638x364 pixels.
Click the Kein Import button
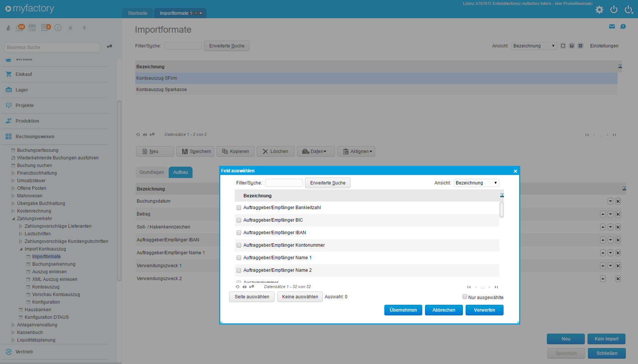[x=606, y=339]
